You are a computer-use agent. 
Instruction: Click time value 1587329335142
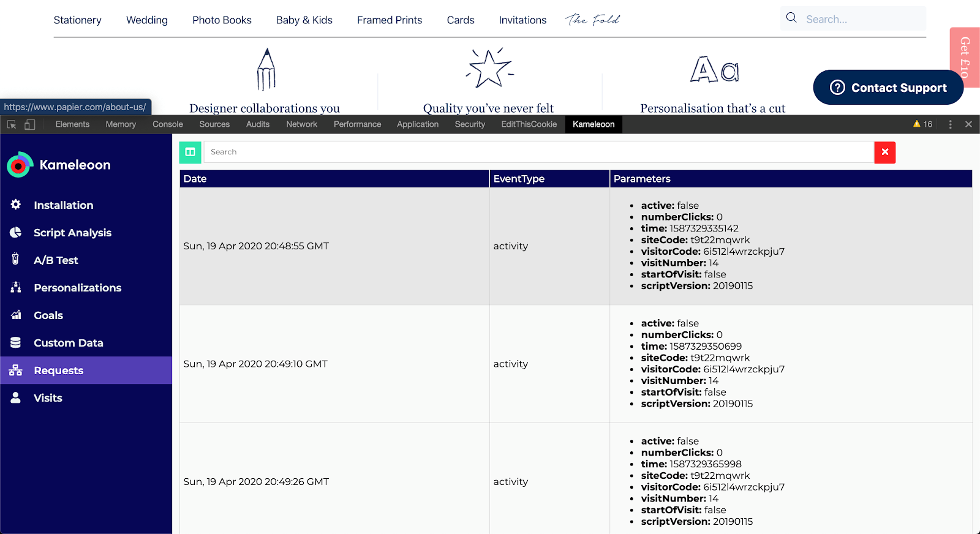point(704,228)
